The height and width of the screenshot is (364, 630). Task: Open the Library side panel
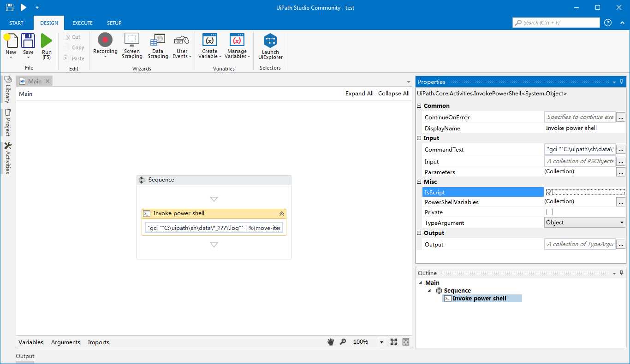click(7, 89)
